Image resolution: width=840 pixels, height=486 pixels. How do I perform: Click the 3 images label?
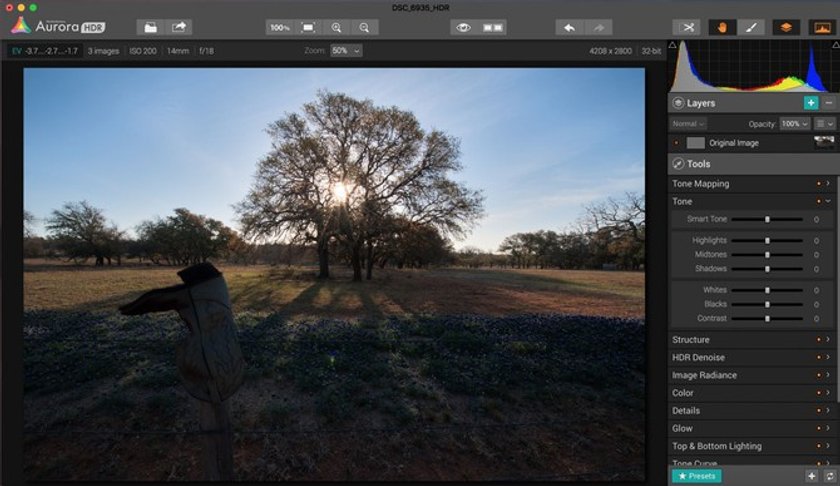pyautogui.click(x=103, y=51)
